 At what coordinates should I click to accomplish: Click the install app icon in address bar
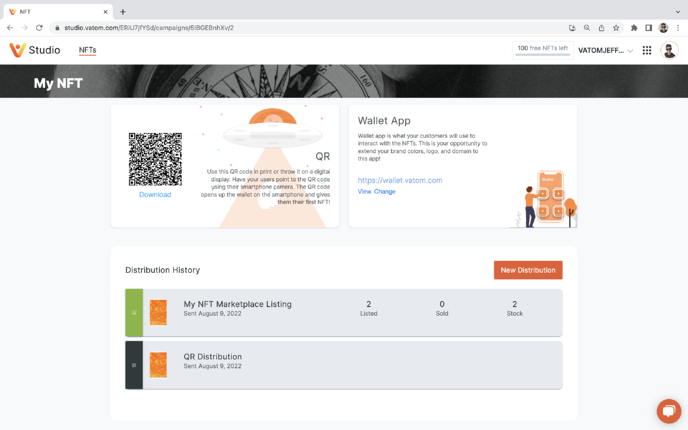pyautogui.click(x=572, y=28)
